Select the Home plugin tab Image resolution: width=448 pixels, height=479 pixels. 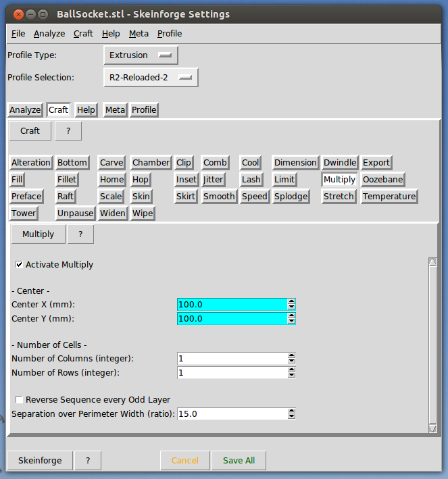(x=112, y=179)
